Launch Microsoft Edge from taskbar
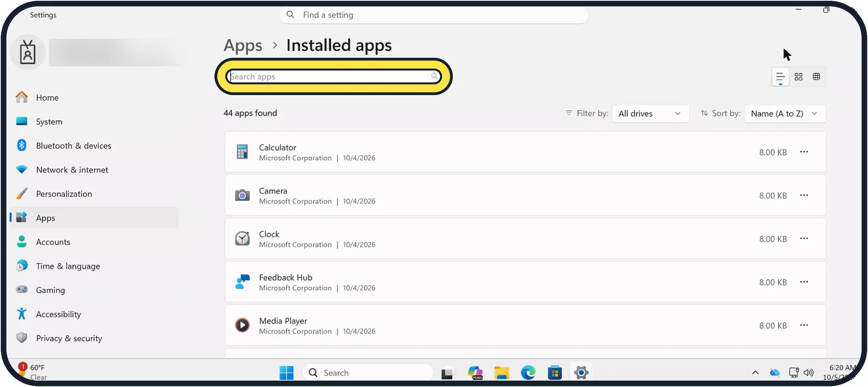 (x=528, y=373)
